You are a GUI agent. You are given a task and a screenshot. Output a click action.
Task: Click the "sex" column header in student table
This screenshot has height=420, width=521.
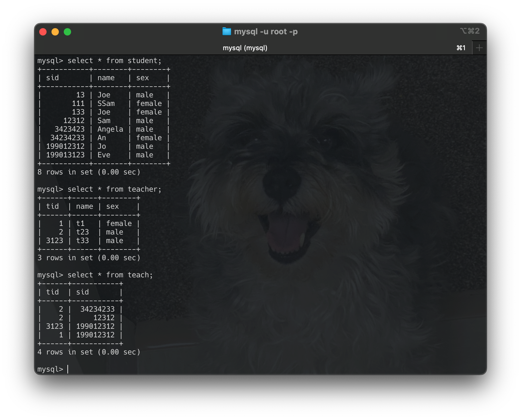point(143,78)
